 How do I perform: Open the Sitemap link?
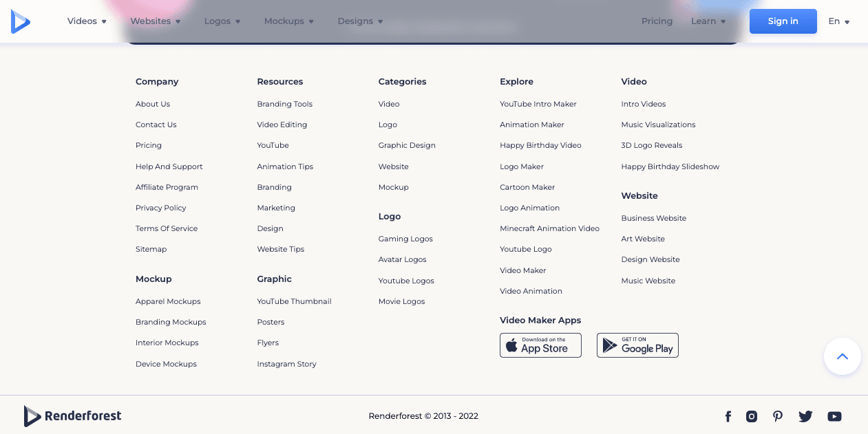(x=151, y=249)
